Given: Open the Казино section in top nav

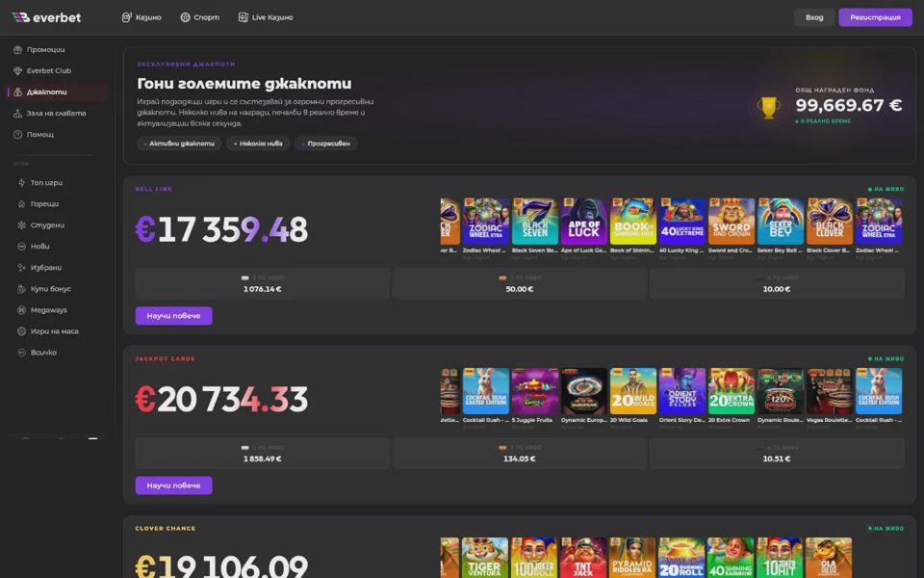Looking at the screenshot, I should 141,17.
